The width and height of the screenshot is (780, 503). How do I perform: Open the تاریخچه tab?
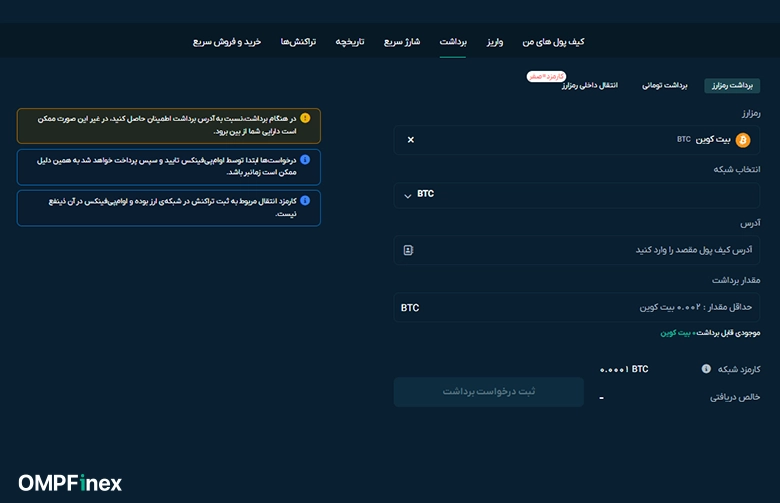[x=350, y=42]
